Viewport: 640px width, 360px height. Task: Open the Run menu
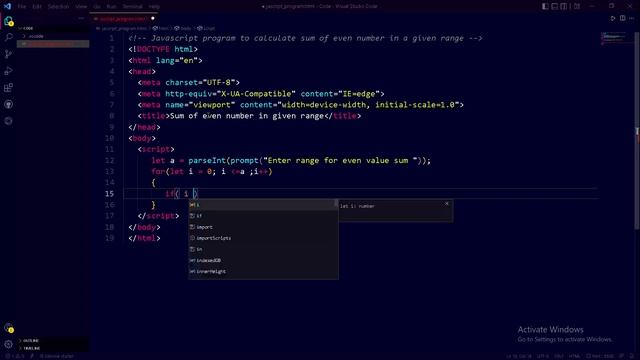(x=111, y=7)
